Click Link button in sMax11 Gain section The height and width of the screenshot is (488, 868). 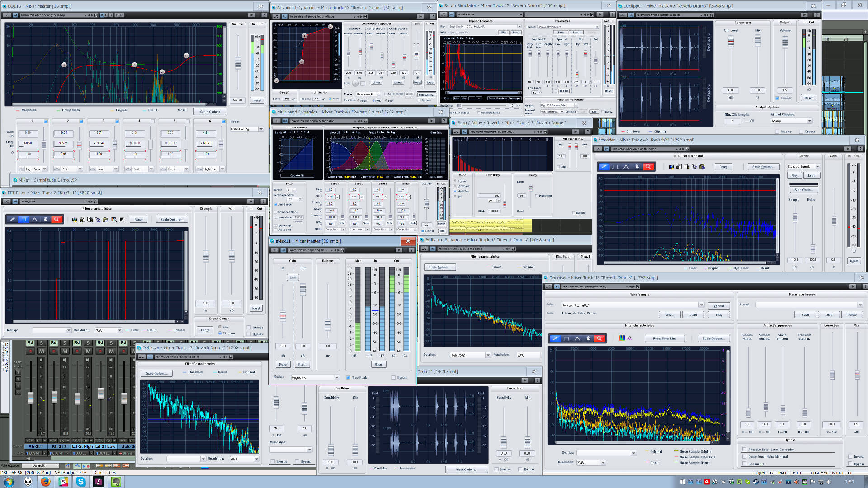click(293, 277)
